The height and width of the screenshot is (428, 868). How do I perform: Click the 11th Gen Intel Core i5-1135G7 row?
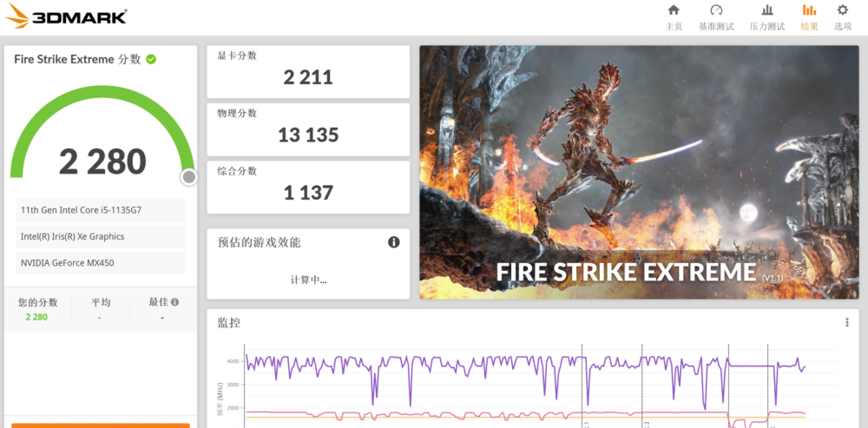[100, 210]
